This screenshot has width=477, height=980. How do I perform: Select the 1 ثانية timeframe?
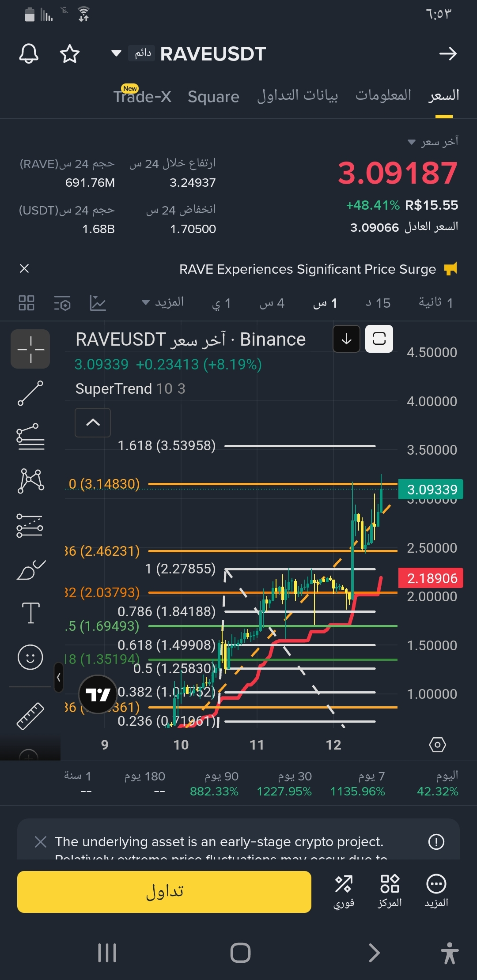[x=435, y=303]
